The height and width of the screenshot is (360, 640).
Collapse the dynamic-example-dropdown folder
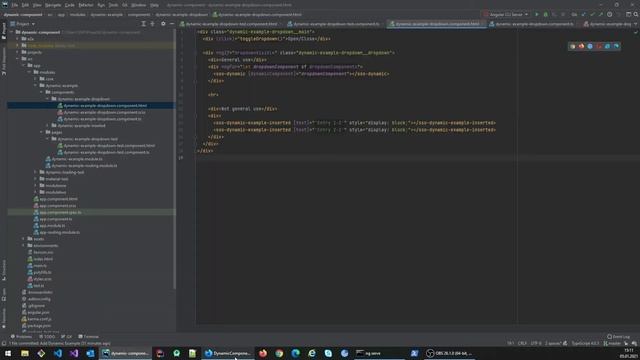point(47,99)
